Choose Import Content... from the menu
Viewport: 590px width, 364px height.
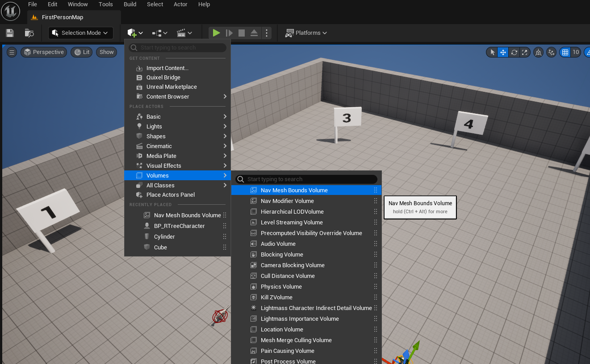(x=177, y=68)
